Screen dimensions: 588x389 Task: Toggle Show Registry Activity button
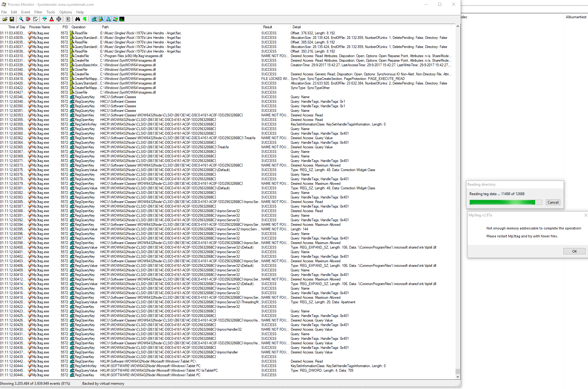94,19
